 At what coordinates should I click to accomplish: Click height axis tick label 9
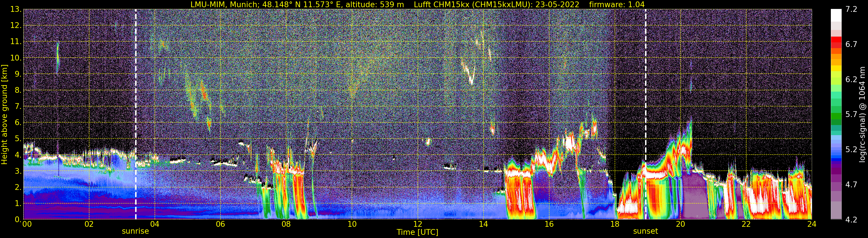point(18,74)
